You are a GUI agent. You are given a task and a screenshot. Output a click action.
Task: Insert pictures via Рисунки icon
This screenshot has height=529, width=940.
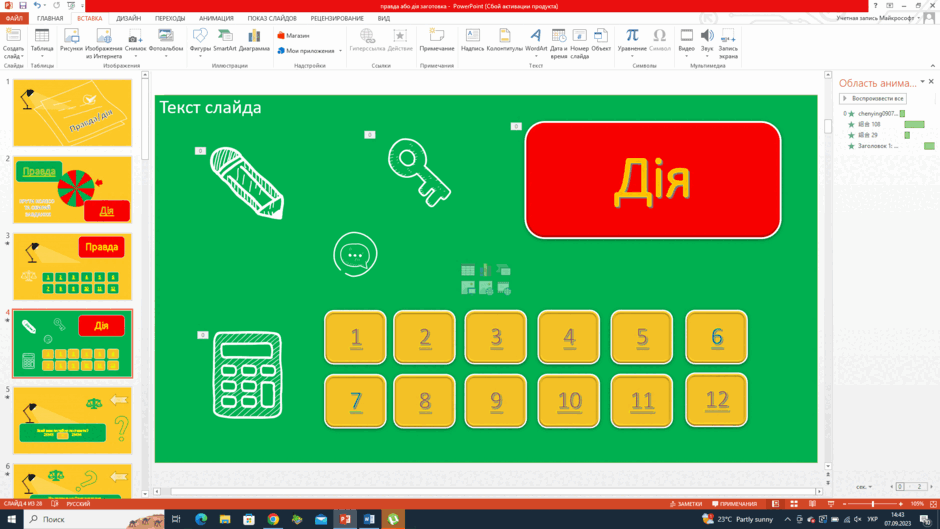(x=71, y=41)
